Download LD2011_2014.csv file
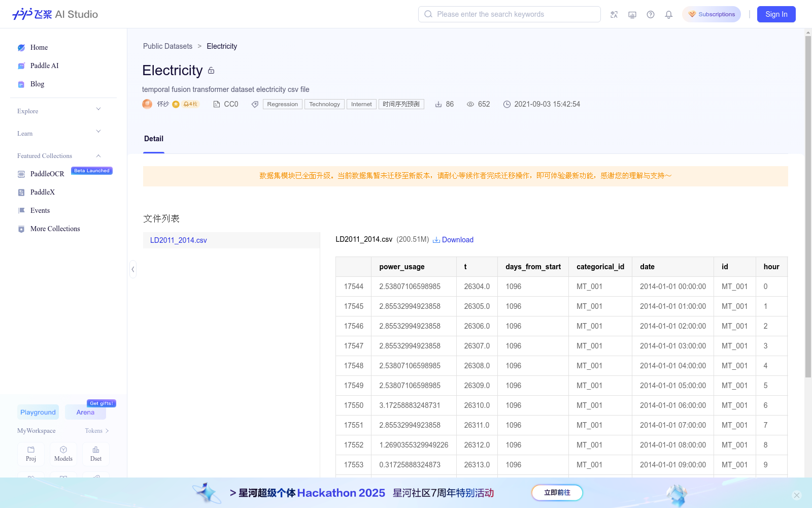This screenshot has width=812, height=508. tap(453, 240)
